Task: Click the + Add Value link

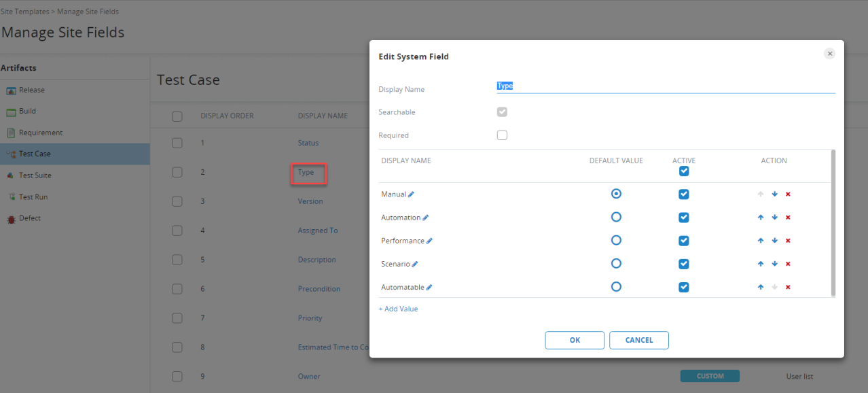Action: point(399,309)
